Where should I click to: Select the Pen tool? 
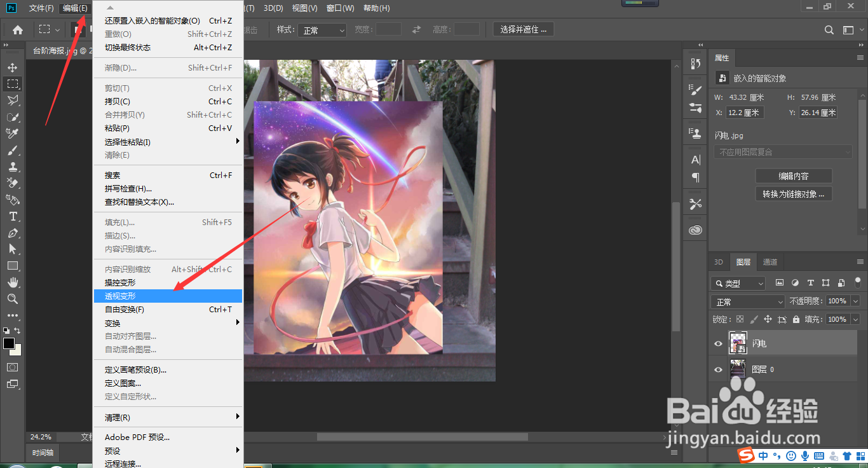pos(13,233)
